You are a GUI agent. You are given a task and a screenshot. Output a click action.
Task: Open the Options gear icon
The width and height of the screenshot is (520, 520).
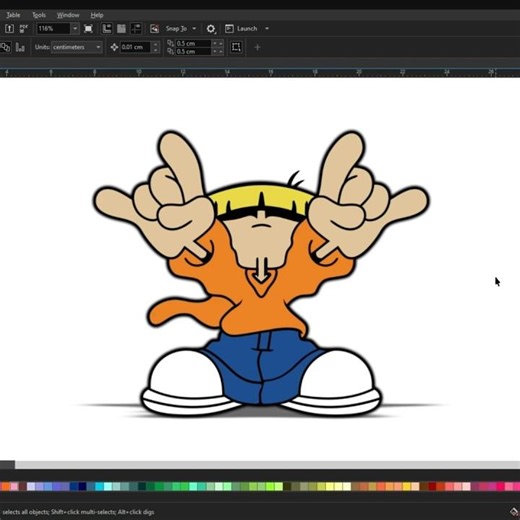pyautogui.click(x=211, y=29)
